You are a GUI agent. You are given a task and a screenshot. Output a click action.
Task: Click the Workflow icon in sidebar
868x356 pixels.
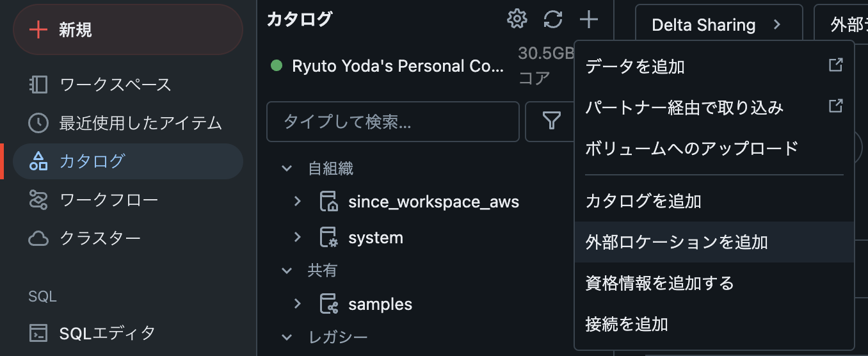coord(38,200)
